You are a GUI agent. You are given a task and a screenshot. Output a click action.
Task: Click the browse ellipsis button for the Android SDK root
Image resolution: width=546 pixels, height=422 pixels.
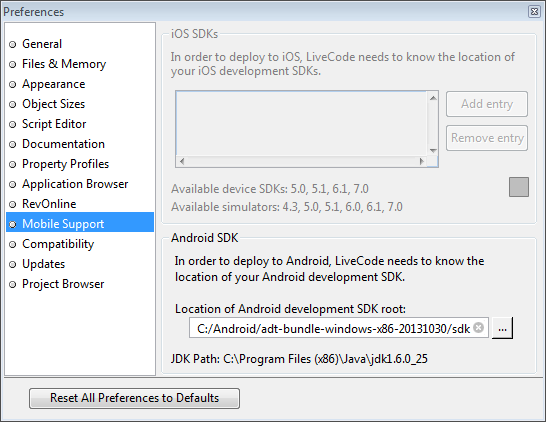click(502, 328)
